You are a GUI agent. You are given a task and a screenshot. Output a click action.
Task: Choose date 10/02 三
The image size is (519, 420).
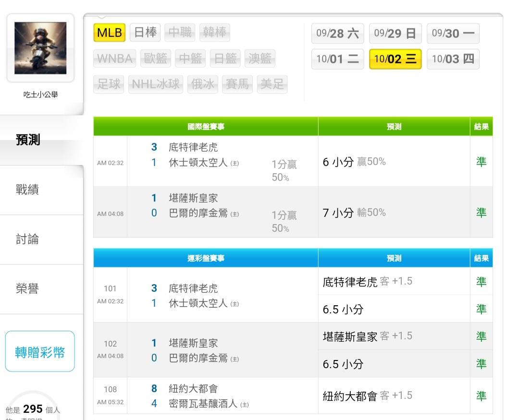click(x=395, y=59)
